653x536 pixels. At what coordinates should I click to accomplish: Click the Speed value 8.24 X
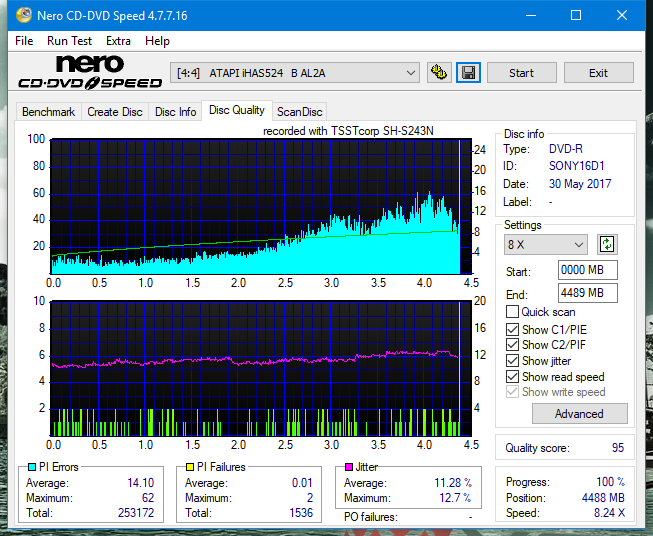click(609, 512)
